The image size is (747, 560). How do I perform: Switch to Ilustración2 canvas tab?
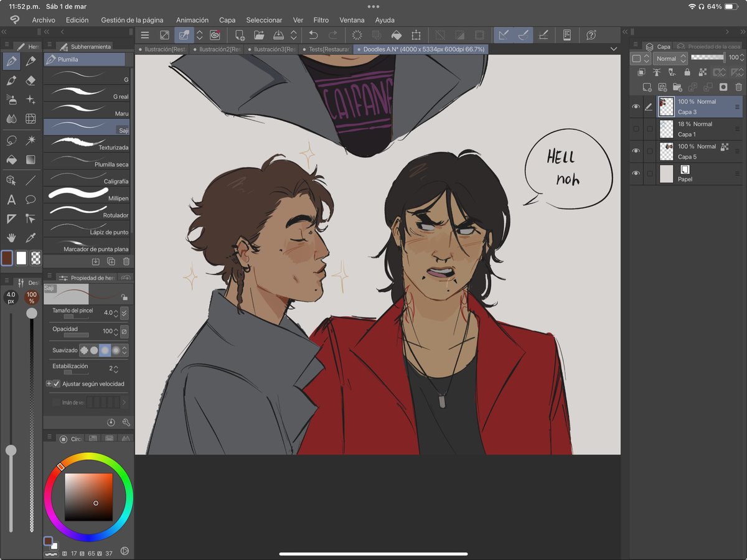click(x=218, y=49)
